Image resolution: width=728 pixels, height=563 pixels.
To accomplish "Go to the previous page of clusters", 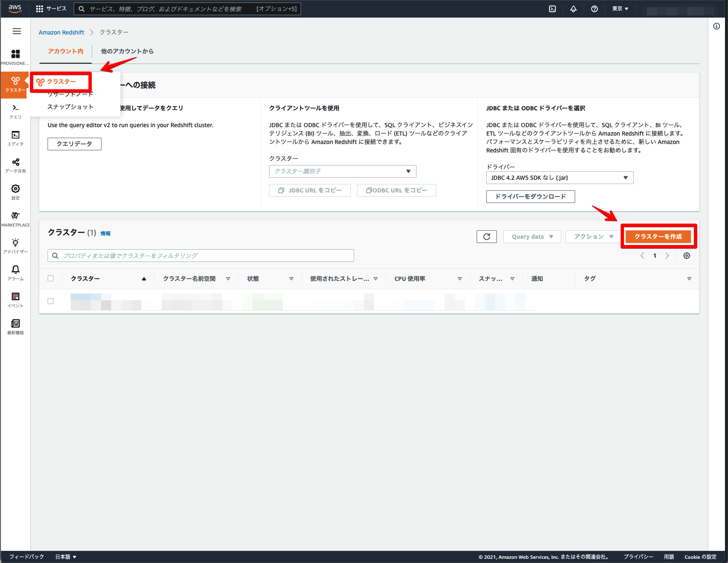I will click(x=642, y=256).
